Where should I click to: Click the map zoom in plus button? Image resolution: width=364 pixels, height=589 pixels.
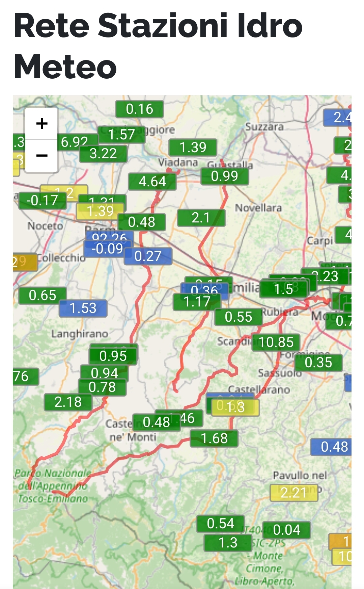coord(42,124)
